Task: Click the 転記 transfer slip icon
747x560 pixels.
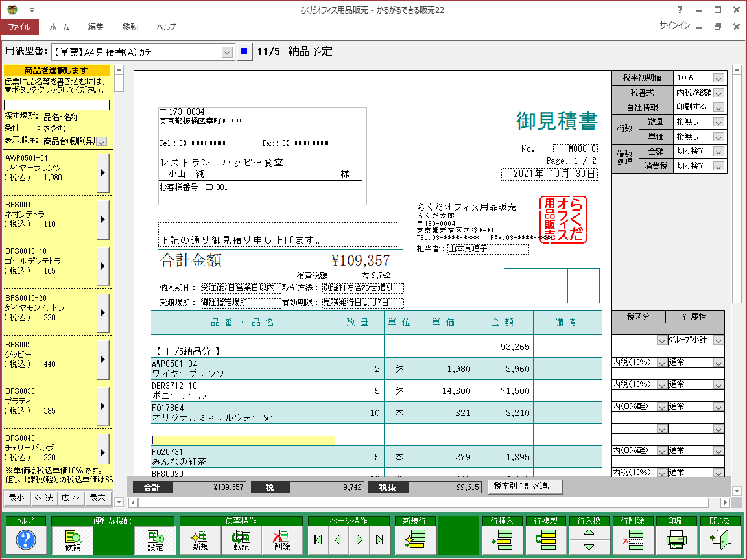Action: [x=241, y=540]
